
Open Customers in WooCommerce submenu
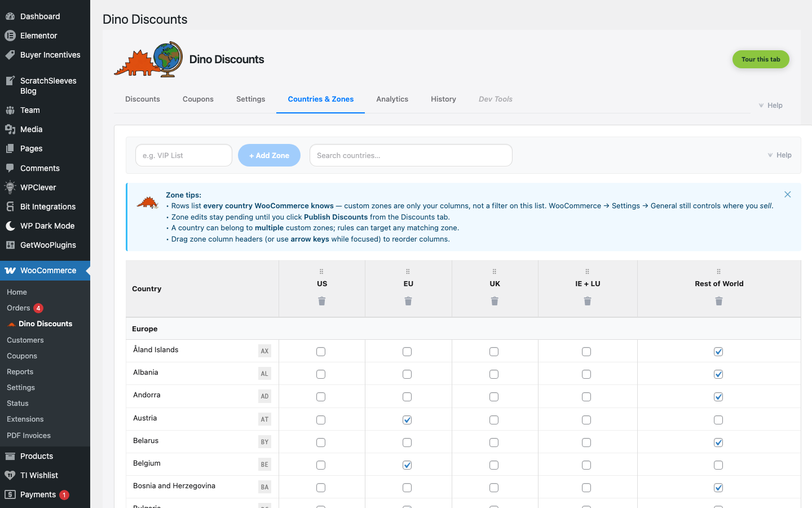pos(25,340)
